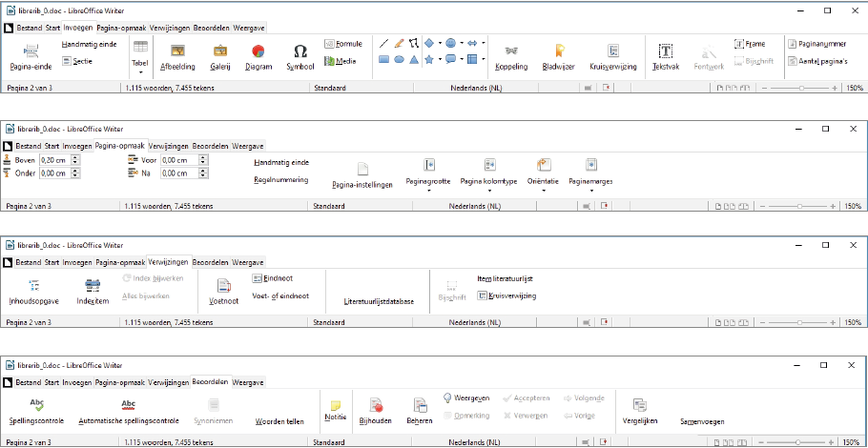Screen dimensions: 868x448
Task: Insert an image with the Afbeelding button
Action: (x=176, y=55)
